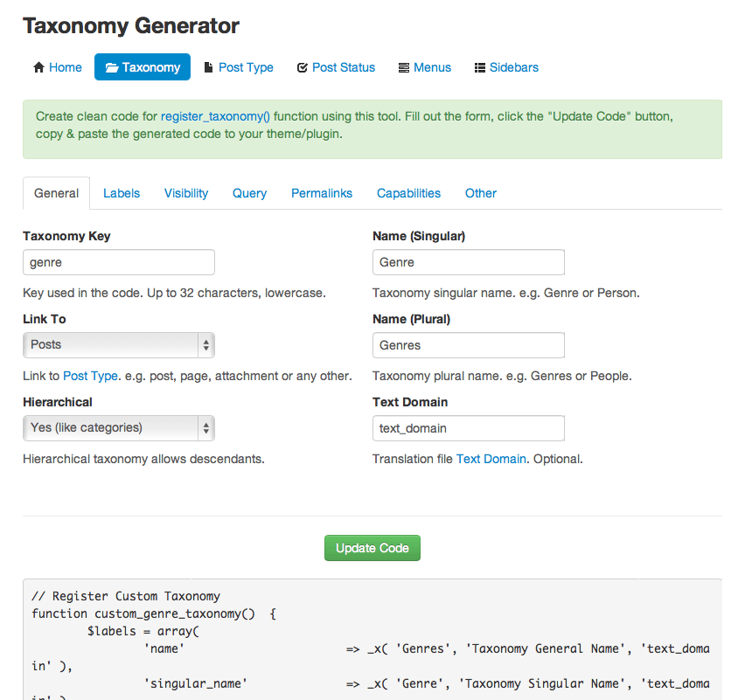Image resolution: width=738 pixels, height=700 pixels.
Task: Click the Name (Plural) text box
Action: [x=469, y=345]
